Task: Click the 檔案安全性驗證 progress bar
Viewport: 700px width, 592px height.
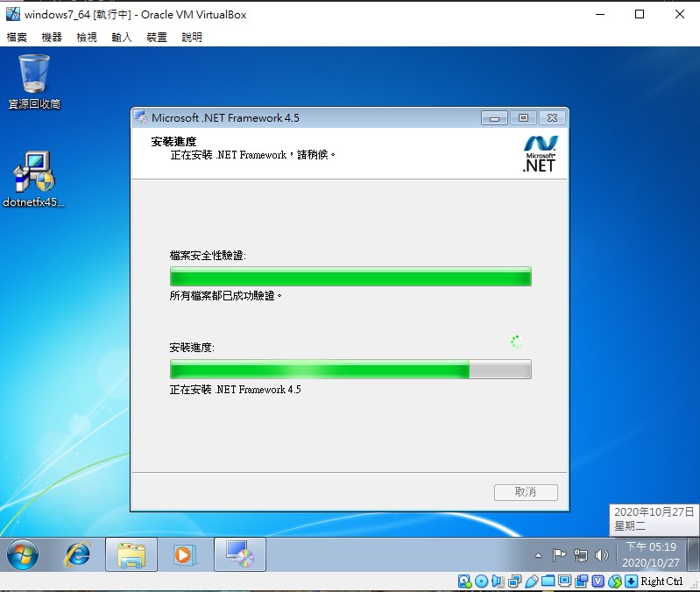Action: click(x=350, y=277)
